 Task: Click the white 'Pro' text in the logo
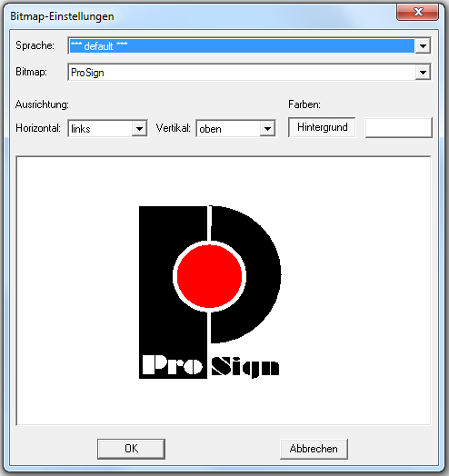[173, 365]
